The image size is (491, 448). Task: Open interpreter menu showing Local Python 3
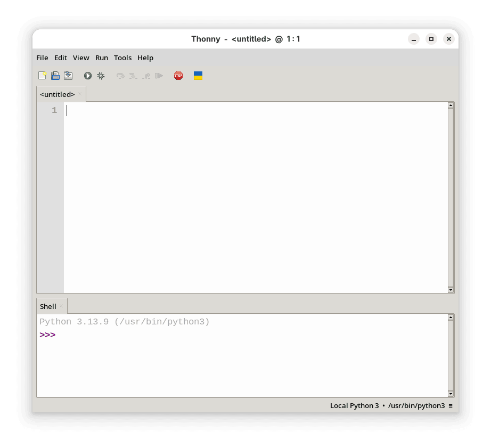tap(391, 405)
